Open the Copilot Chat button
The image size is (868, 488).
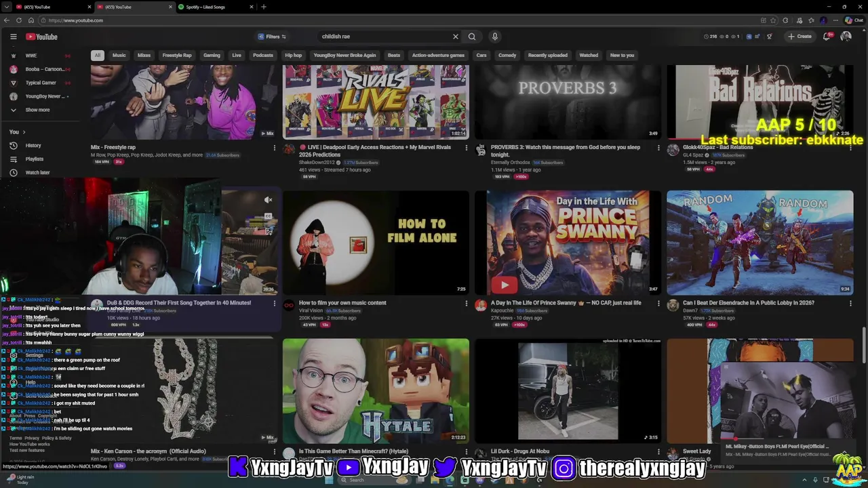point(854,20)
